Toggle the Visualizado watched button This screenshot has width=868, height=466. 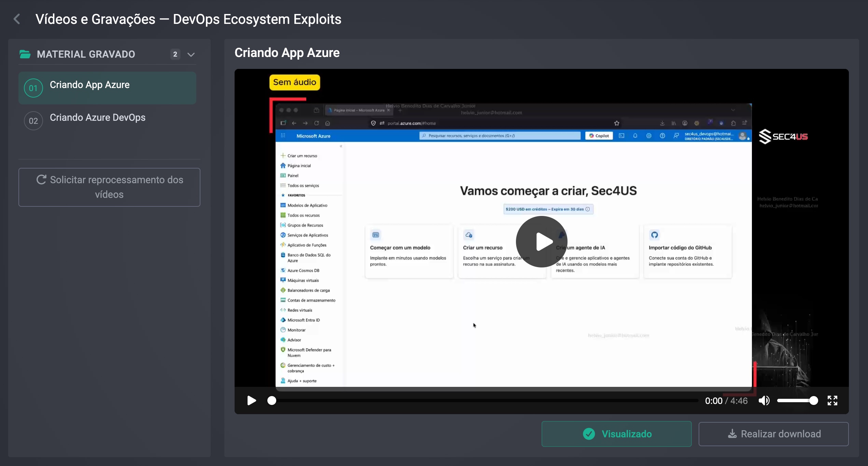click(617, 434)
